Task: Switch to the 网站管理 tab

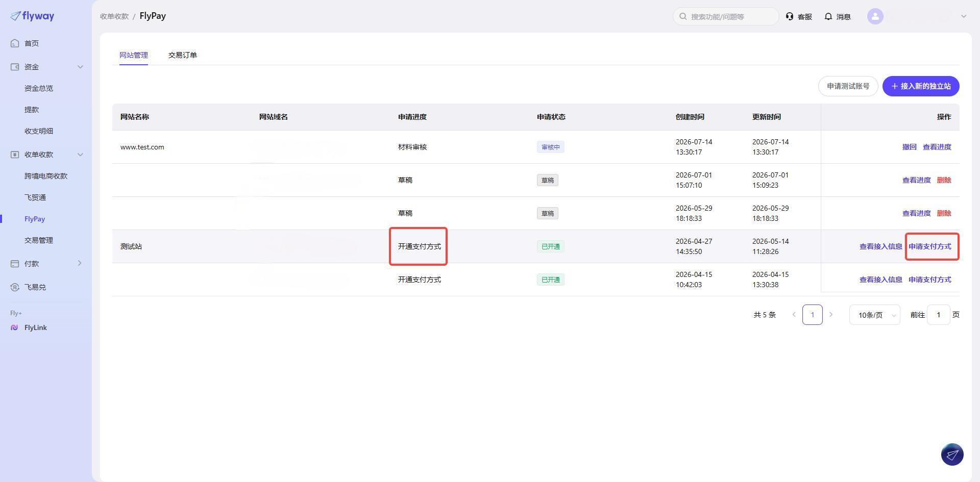Action: click(x=134, y=55)
